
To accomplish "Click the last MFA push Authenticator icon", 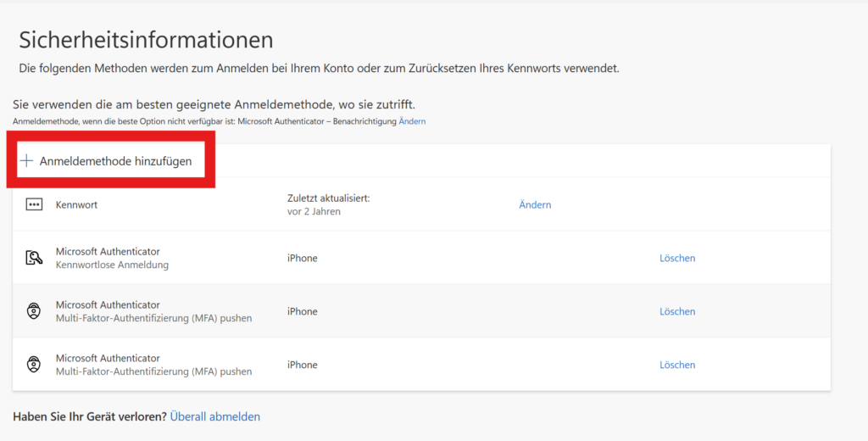I will [34, 365].
